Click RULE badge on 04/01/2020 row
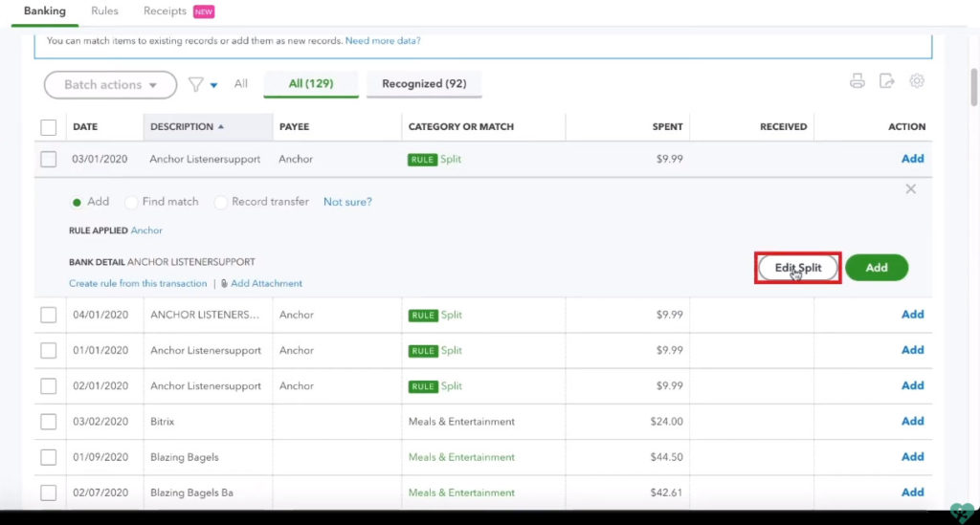Screen dimensions: 980x525 [x=422, y=316]
